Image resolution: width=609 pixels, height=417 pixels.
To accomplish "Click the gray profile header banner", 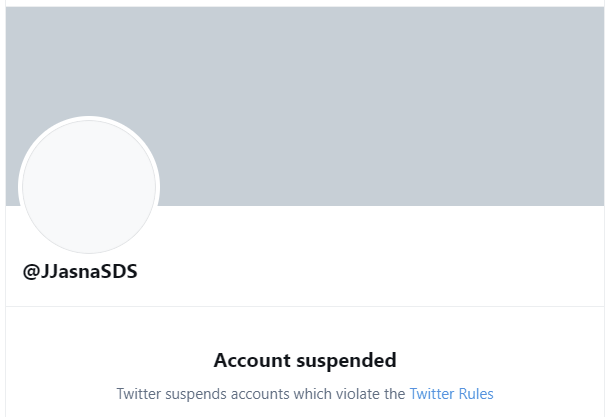I will [x=305, y=106].
